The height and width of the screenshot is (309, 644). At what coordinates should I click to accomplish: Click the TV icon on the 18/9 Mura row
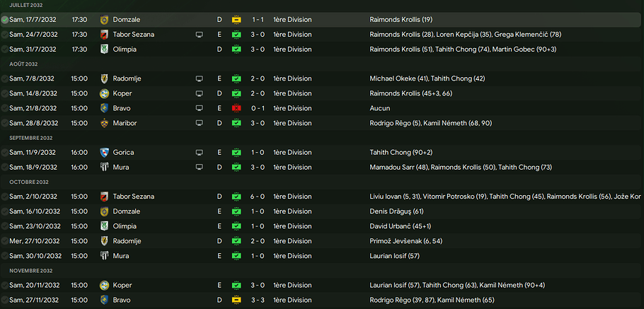(200, 168)
